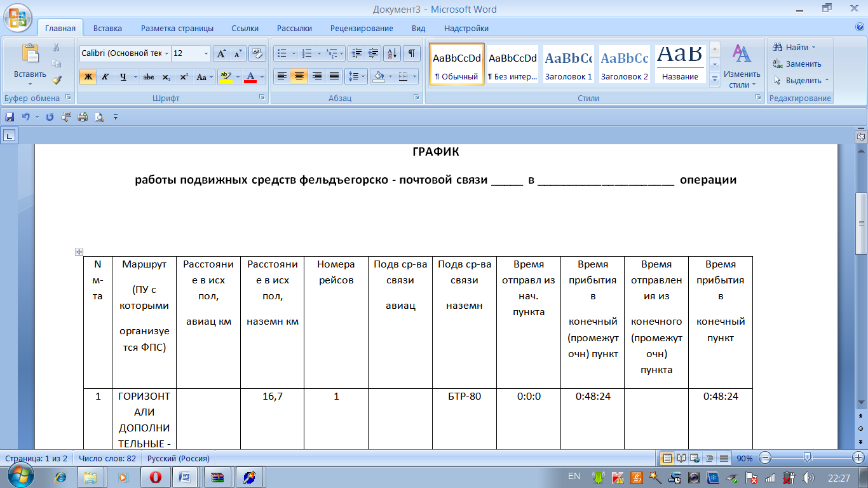Open the Office button menu
The image size is (868, 488).
pos(17,17)
